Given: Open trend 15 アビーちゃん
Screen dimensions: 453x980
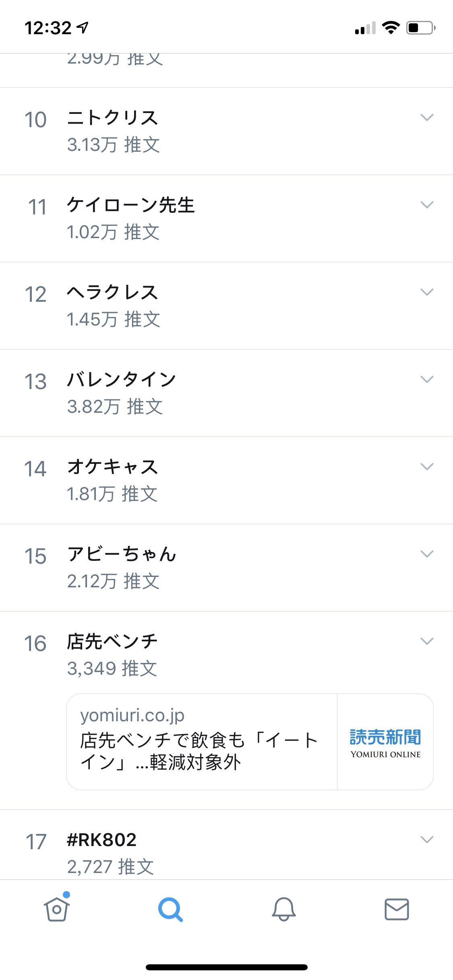Looking at the screenshot, I should coord(226,568).
